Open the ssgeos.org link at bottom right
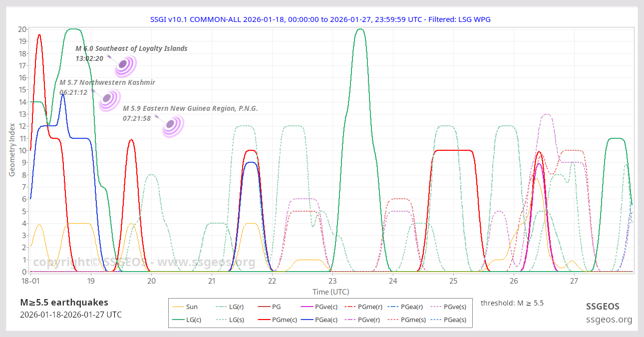 609,320
